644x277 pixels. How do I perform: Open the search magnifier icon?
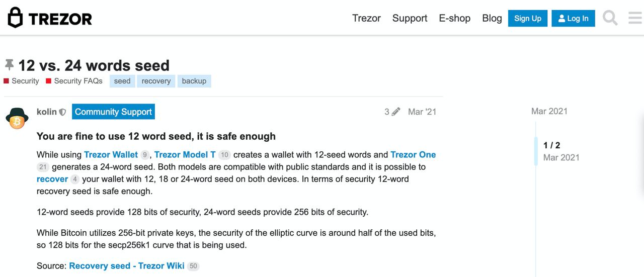coord(610,18)
